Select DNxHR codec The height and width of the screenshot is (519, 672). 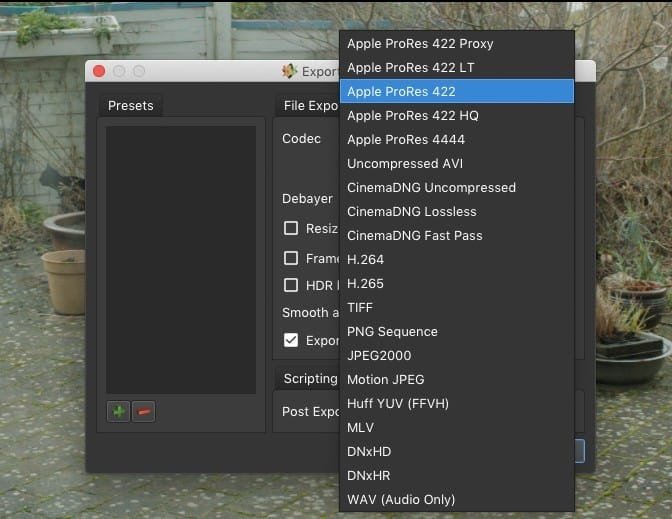(456, 475)
